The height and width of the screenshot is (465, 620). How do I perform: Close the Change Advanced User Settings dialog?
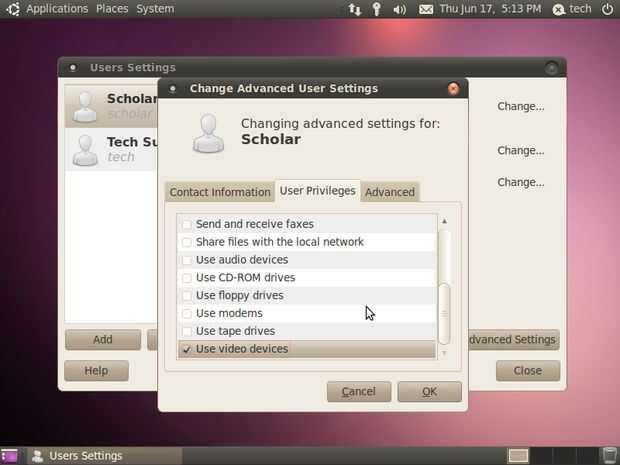[x=453, y=89]
